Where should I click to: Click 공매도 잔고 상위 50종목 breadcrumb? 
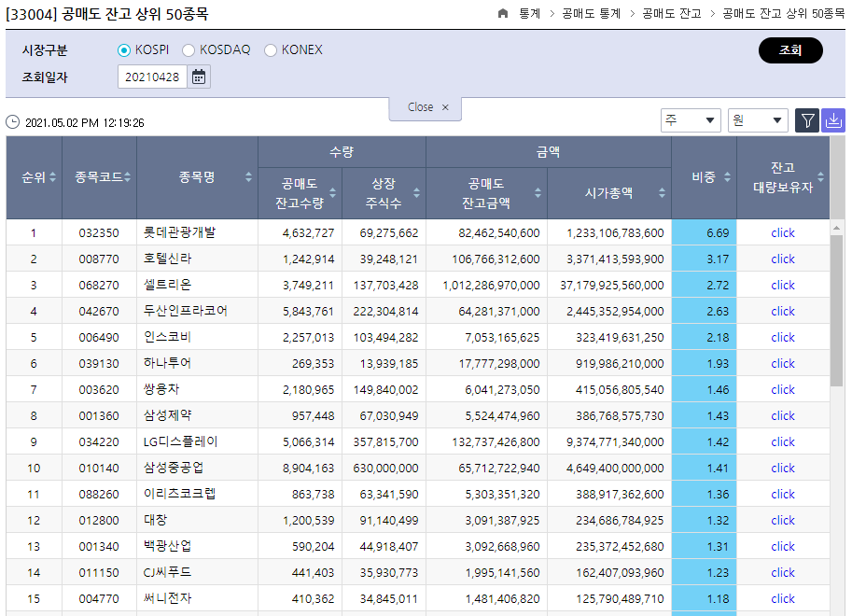click(x=784, y=14)
